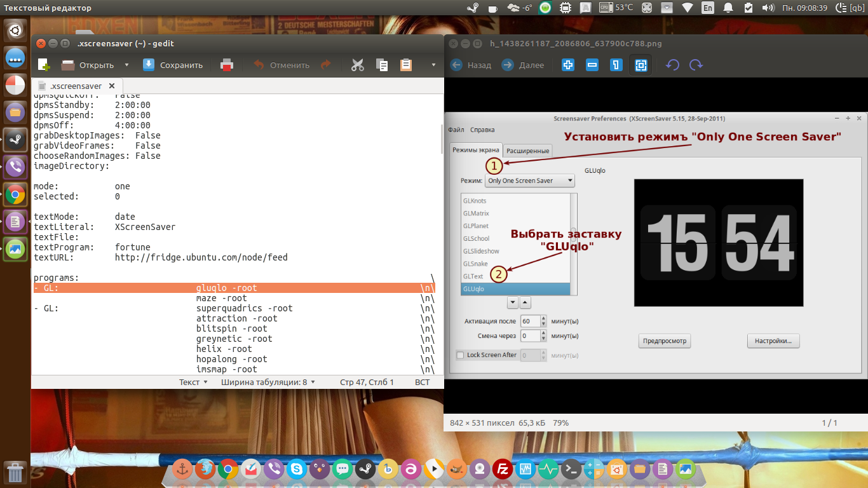
Task: Toggle ВСТ insert mode in status bar
Action: 422,382
